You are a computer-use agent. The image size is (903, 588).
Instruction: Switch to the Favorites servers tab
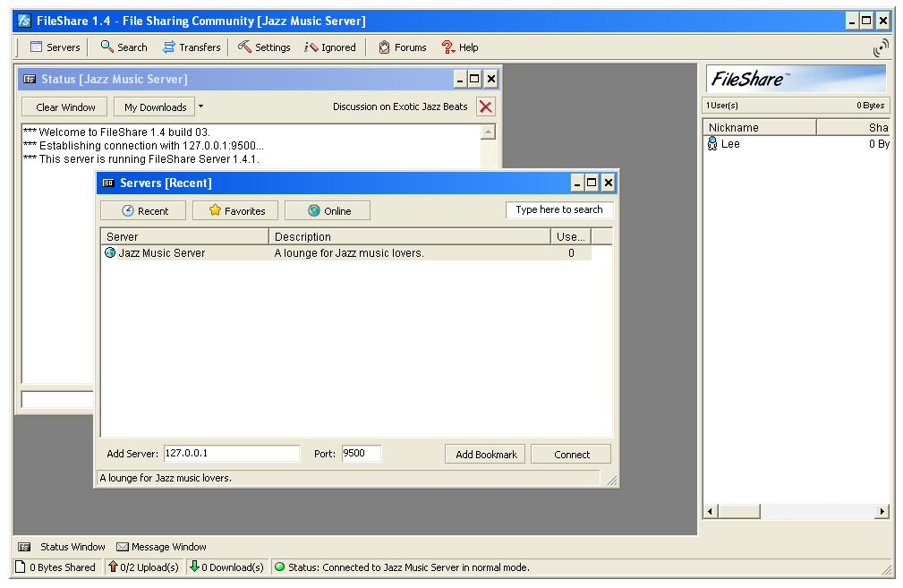pyautogui.click(x=235, y=211)
